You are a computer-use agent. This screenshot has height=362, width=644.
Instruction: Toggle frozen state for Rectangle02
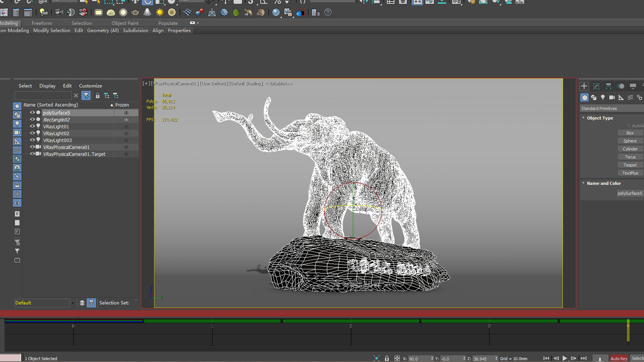126,120
